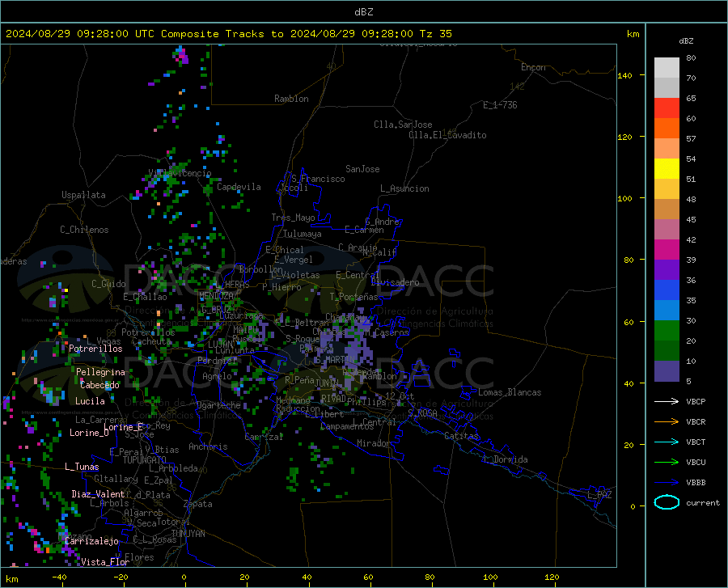The width and height of the screenshot is (728, 588).
Task: Click the 'TUNUYAN' place label
Action: click(x=188, y=534)
